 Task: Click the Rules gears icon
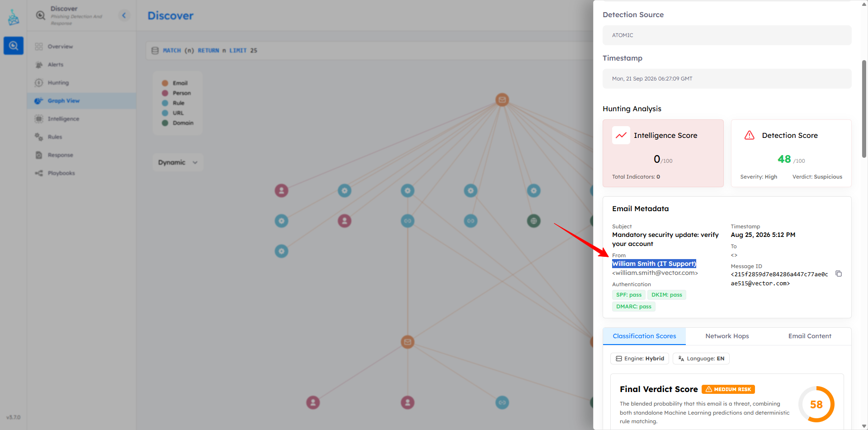pos(39,137)
